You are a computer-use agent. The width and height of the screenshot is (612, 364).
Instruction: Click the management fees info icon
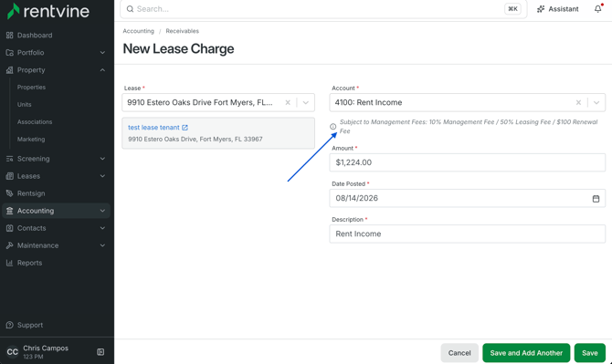coord(332,126)
